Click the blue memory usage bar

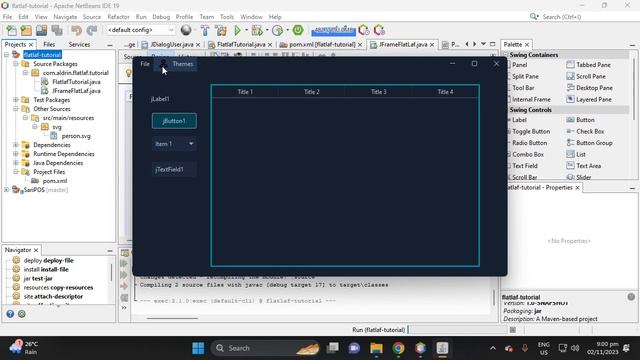[333, 30]
